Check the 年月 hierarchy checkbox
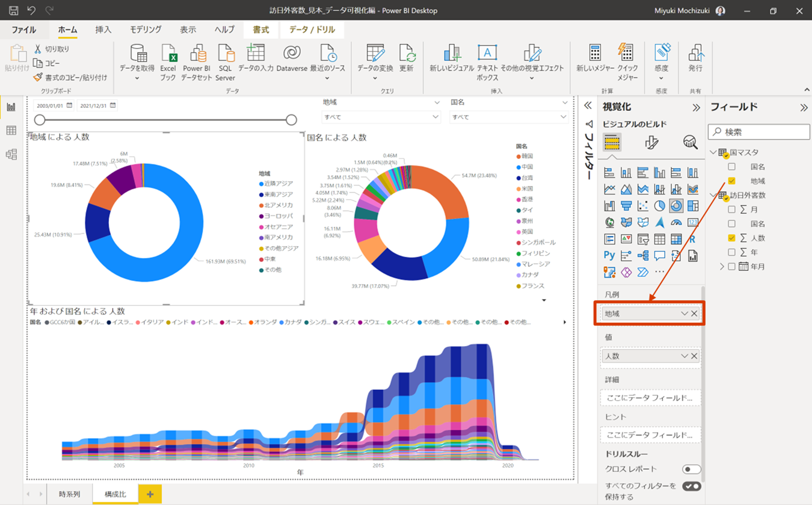 click(x=731, y=267)
